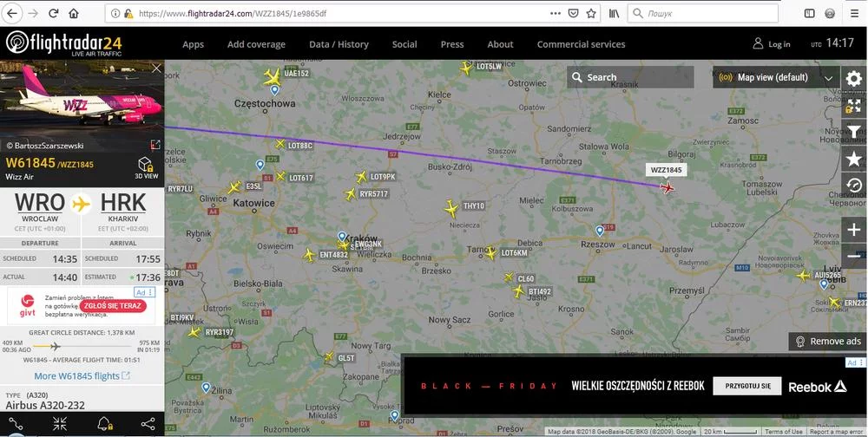Open Data / History menu

339,44
